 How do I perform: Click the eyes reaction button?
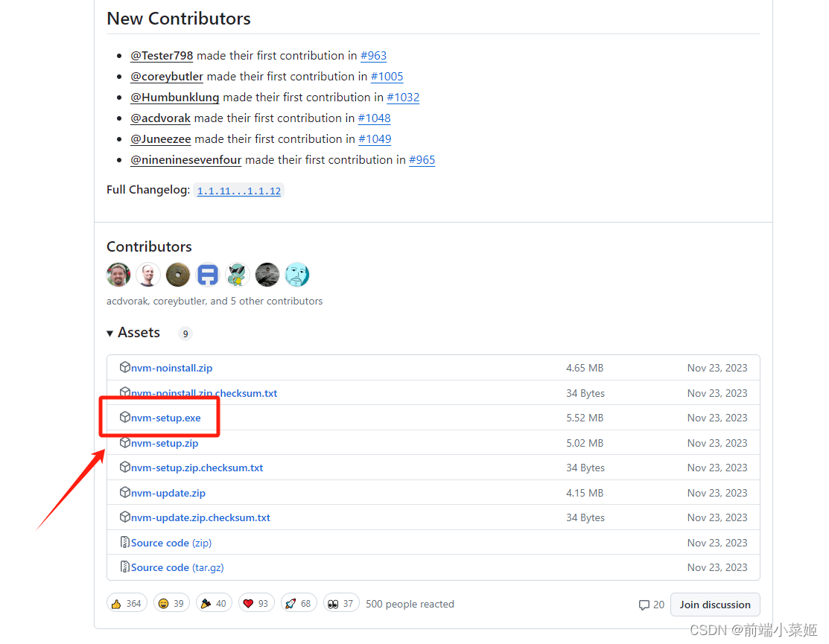[x=341, y=603]
